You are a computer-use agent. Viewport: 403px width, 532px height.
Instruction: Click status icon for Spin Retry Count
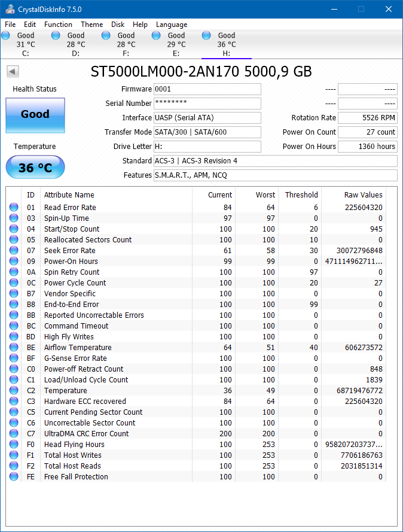[14, 272]
